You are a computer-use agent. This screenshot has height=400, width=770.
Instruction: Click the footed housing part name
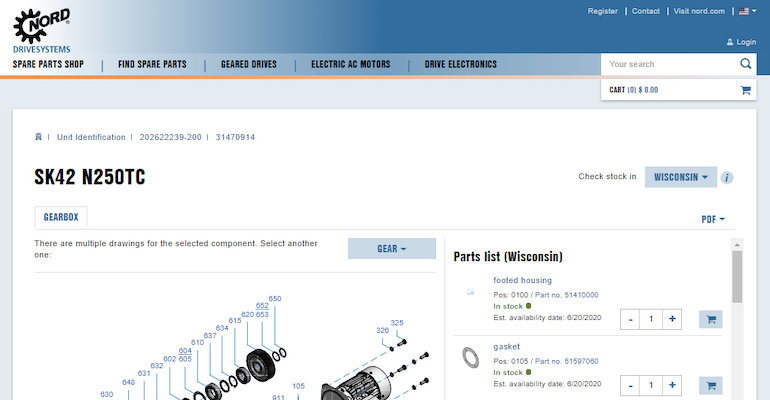click(x=522, y=280)
